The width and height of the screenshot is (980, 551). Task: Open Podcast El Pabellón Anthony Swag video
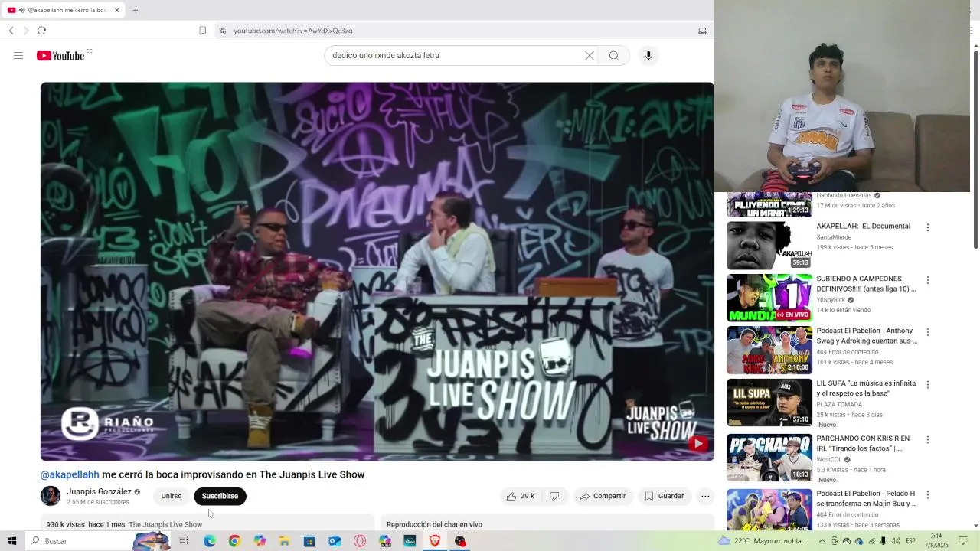[x=769, y=350]
